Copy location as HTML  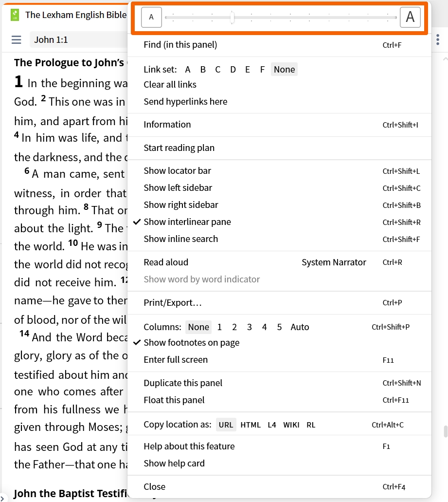click(x=251, y=425)
